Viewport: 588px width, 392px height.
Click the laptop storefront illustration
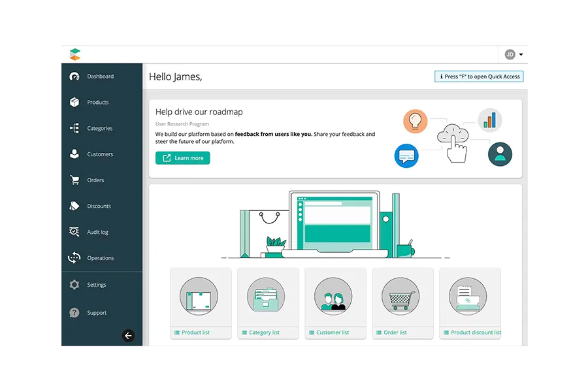click(335, 225)
